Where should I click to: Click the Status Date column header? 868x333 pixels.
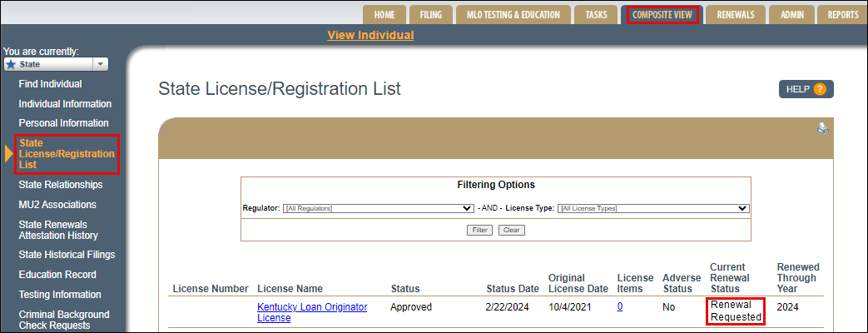point(513,289)
